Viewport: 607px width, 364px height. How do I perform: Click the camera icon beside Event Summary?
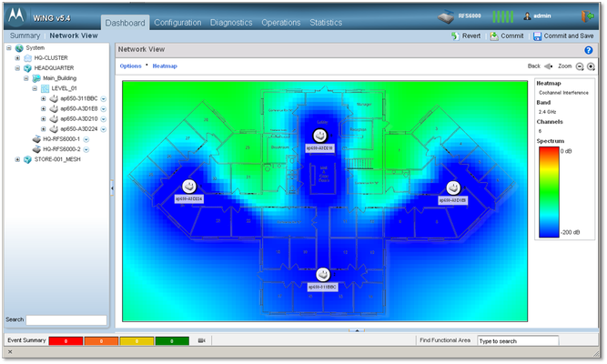tap(202, 340)
